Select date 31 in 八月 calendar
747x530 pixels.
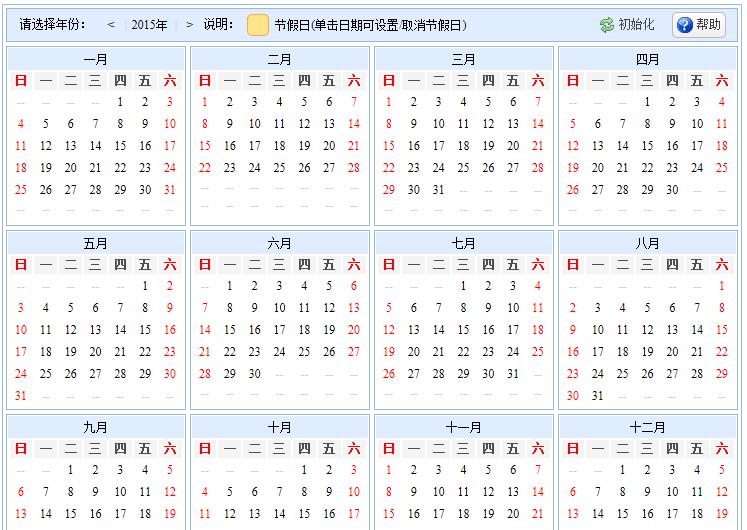pos(598,396)
